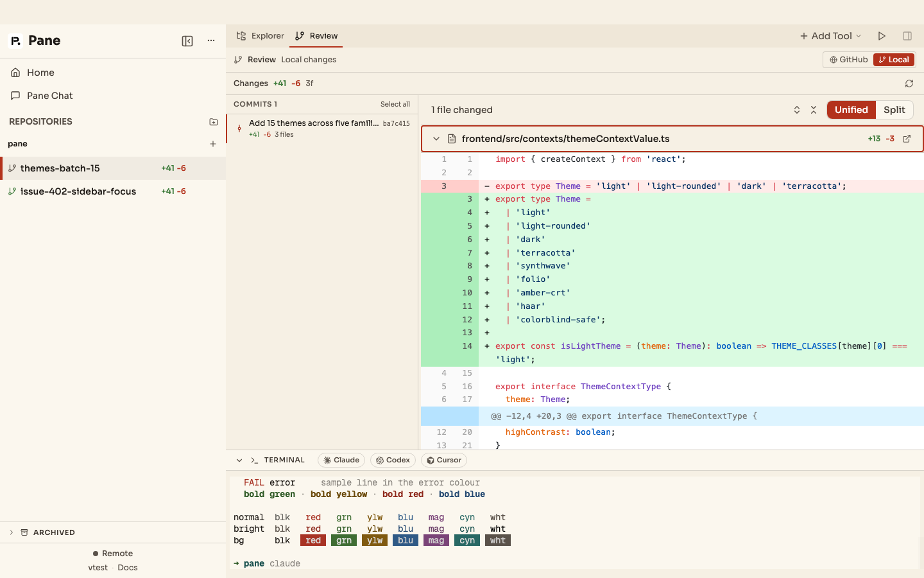Click the terminal prompt icon

click(x=255, y=460)
